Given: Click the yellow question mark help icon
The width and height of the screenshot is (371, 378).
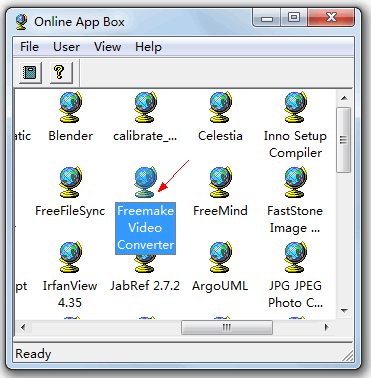Looking at the screenshot, I should coord(61,72).
